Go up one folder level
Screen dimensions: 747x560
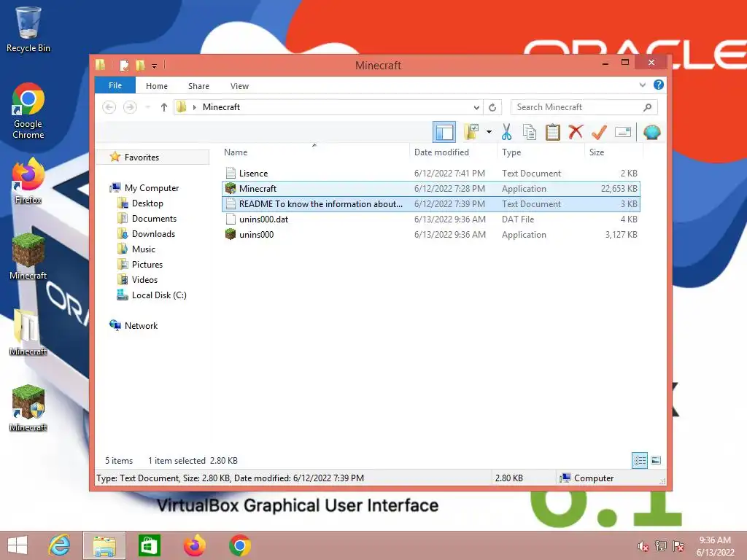pos(164,107)
